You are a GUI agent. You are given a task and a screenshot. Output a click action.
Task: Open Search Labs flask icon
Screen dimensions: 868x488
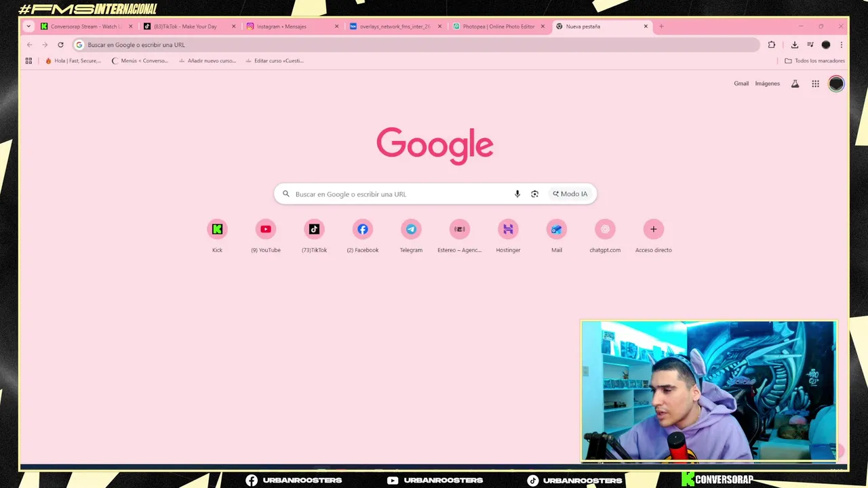click(x=795, y=83)
